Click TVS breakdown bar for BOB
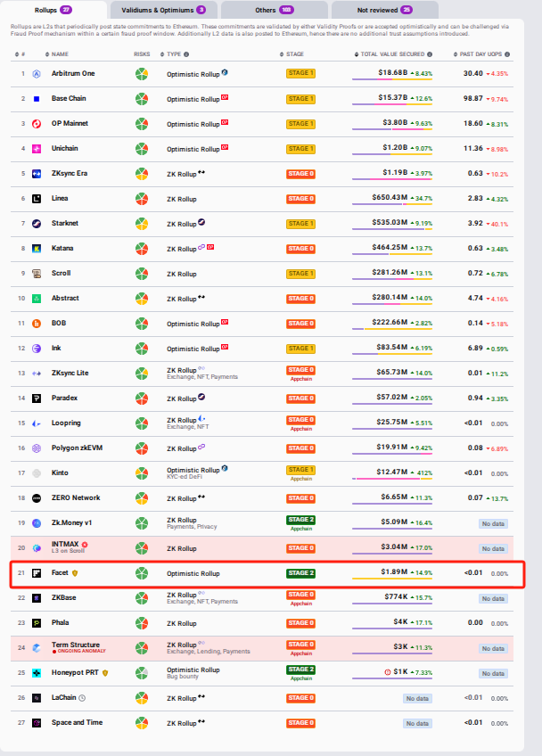 pyautogui.click(x=392, y=329)
